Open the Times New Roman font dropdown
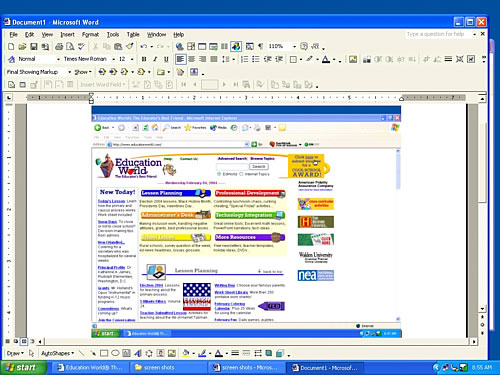Image resolution: width=500 pixels, height=375 pixels. coord(114,59)
